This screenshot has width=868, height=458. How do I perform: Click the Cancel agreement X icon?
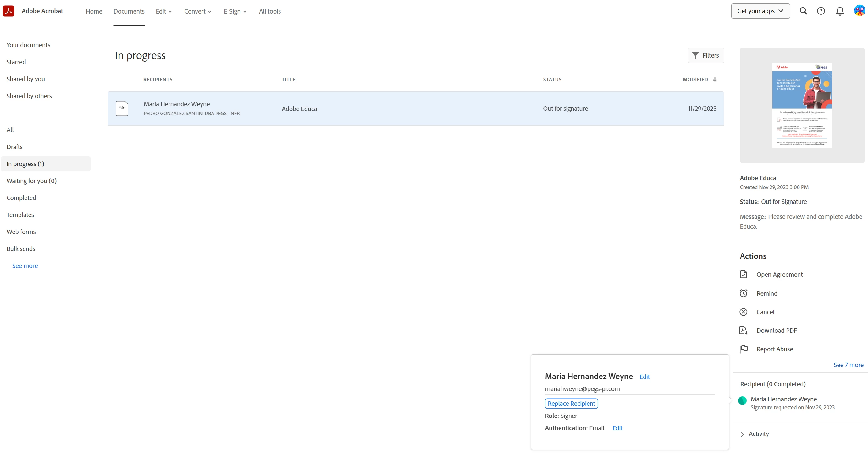point(743,312)
